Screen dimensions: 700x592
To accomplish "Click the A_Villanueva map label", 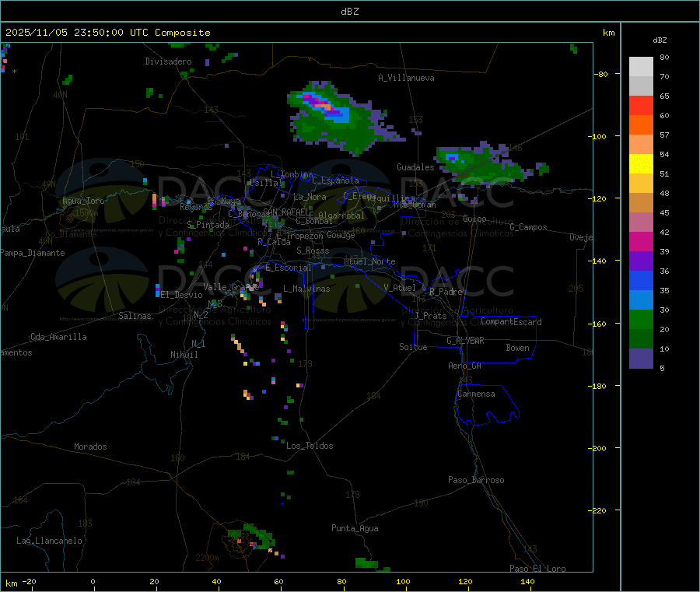I will pyautogui.click(x=406, y=78).
